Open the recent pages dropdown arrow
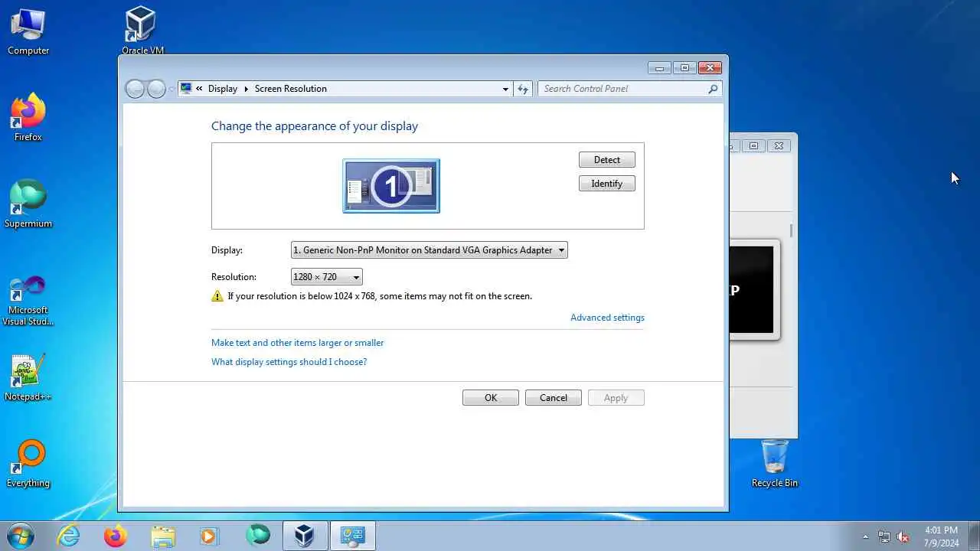This screenshot has width=980, height=551. coord(171,89)
